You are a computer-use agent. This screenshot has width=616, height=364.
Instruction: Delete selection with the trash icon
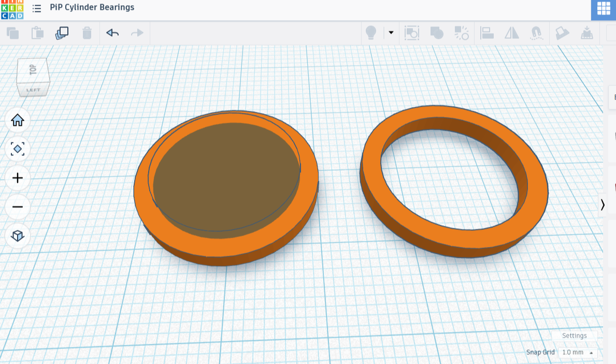tap(87, 33)
